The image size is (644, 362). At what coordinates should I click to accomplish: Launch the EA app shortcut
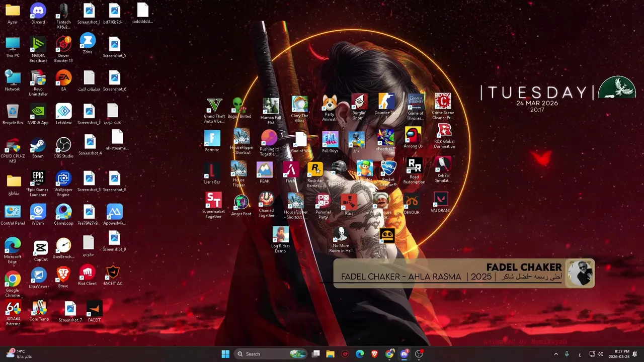[63, 80]
